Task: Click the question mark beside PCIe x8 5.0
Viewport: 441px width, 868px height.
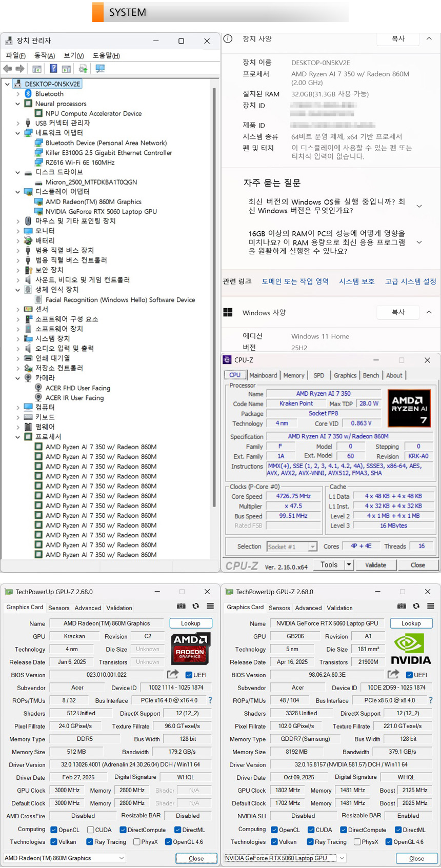Action: 430,700
